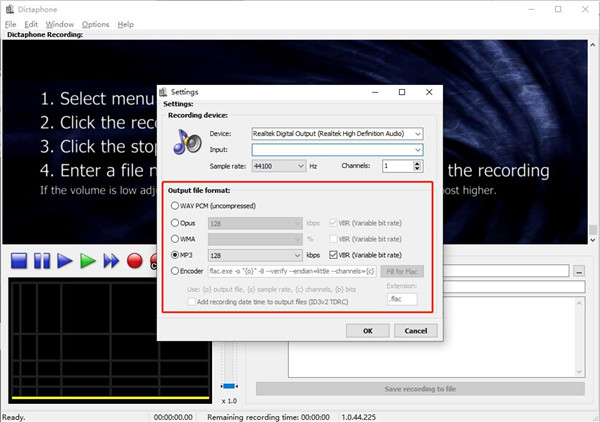Select the WAV PCM (uncompressed) radio button
This screenshot has width=600, height=422.
coord(175,206)
